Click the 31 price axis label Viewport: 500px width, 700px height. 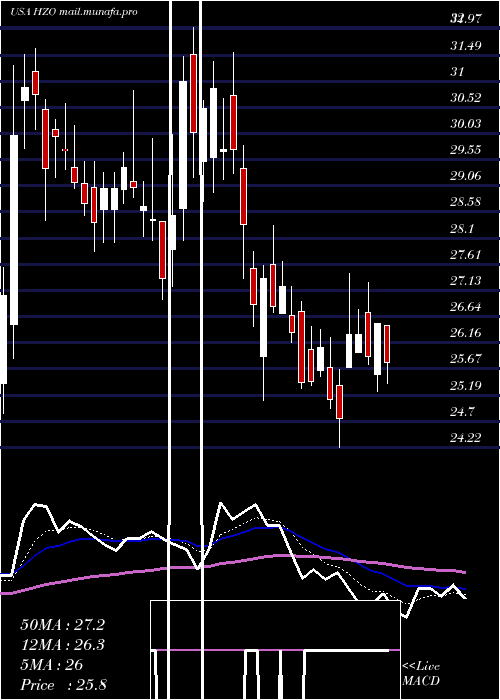457,71
